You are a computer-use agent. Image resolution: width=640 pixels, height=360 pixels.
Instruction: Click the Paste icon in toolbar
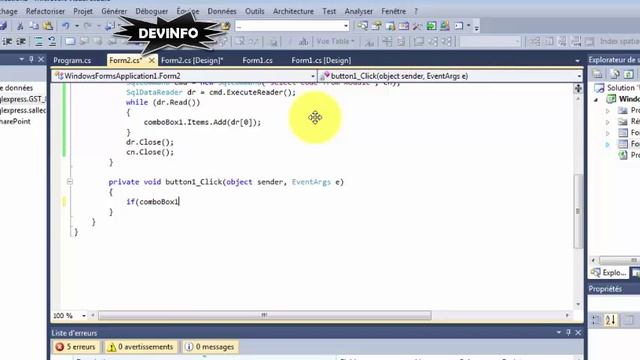[48, 26]
